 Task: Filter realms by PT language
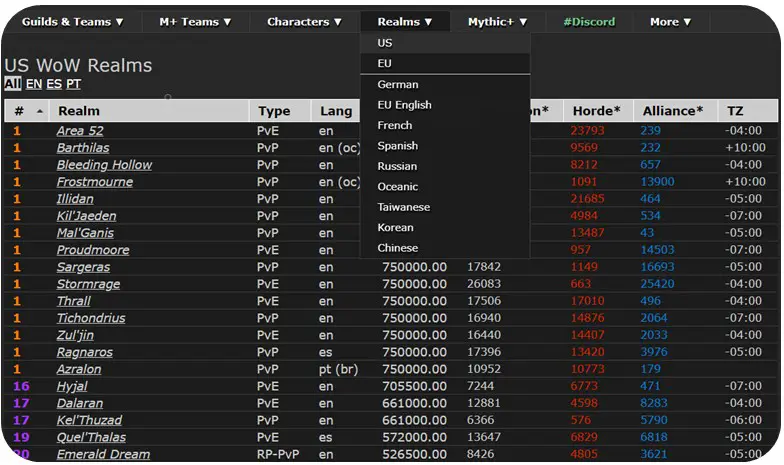(x=74, y=84)
